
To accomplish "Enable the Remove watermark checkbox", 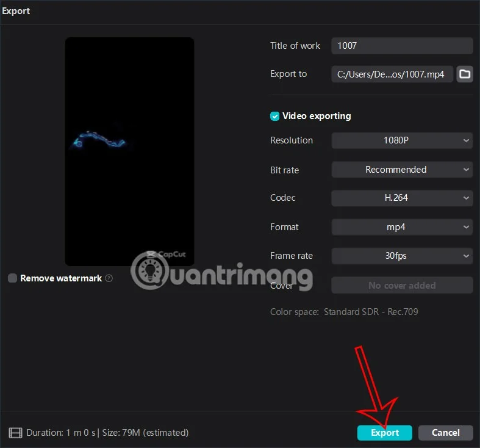I will (12, 278).
